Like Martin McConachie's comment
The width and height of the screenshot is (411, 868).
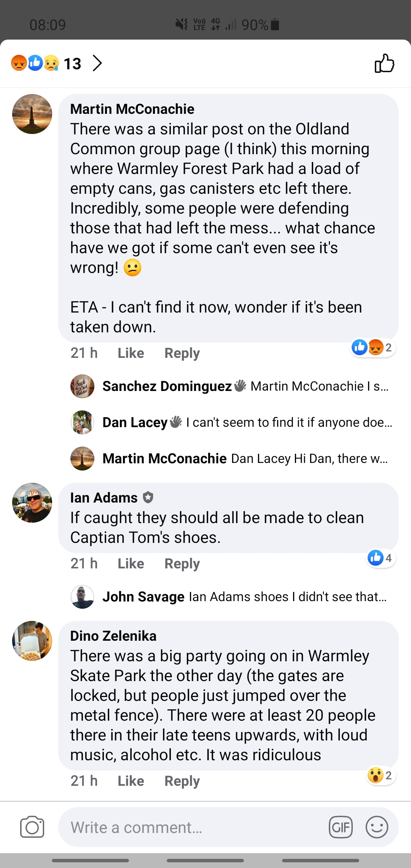coord(131,353)
